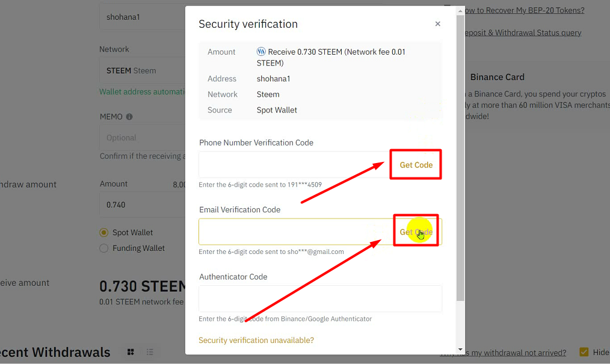This screenshot has width=610, height=364.
Task: Click 'Enter the 6-digit code sent to 191***4509' text
Action: (260, 185)
